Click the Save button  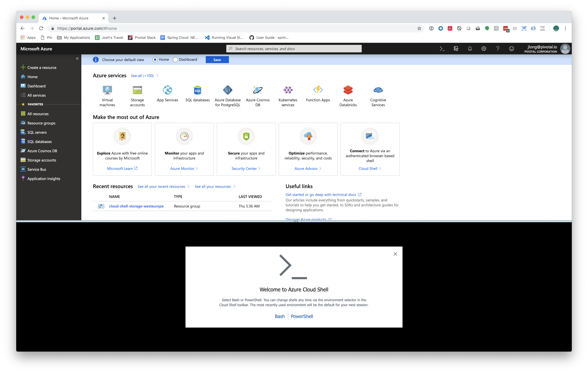tap(217, 60)
